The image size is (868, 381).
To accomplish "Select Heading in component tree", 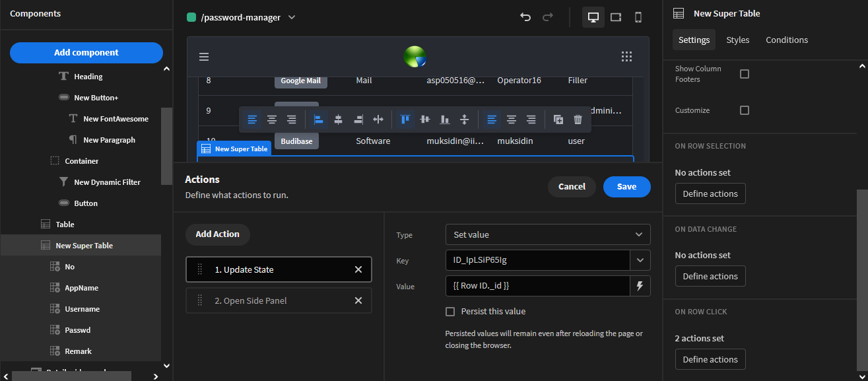I will pos(88,77).
